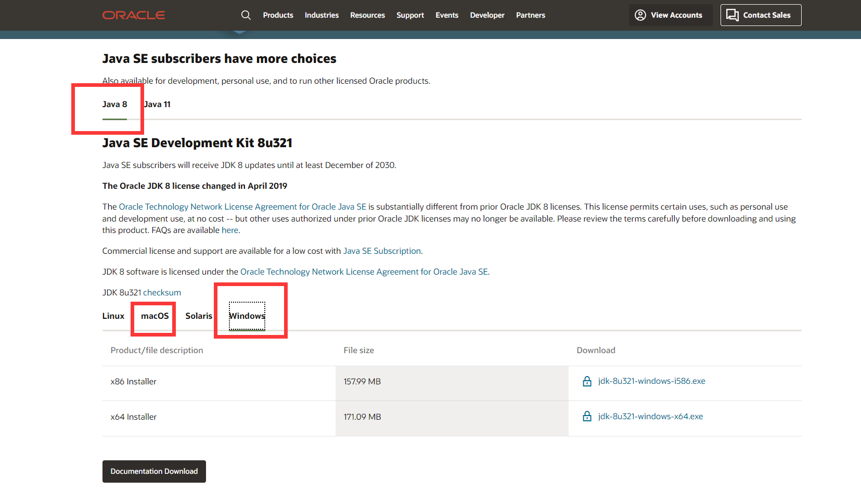Click the 'Product/file description' column header
The width and height of the screenshot is (861, 504).
tap(157, 351)
